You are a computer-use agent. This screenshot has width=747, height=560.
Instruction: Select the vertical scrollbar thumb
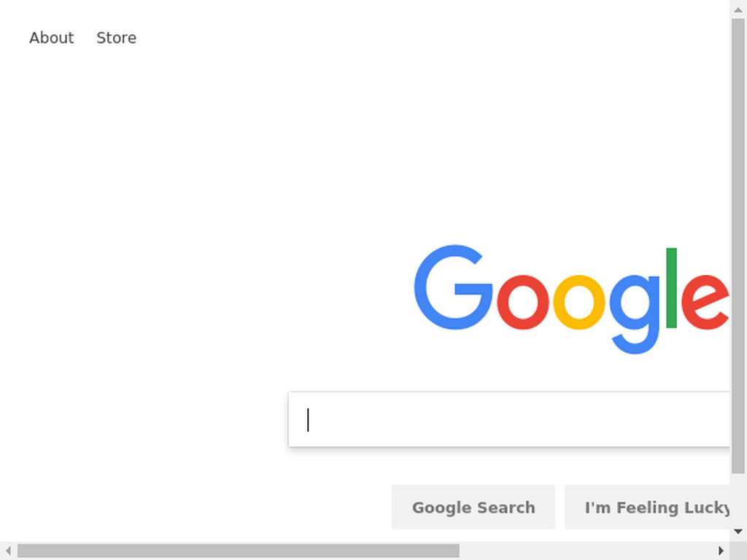point(738,246)
